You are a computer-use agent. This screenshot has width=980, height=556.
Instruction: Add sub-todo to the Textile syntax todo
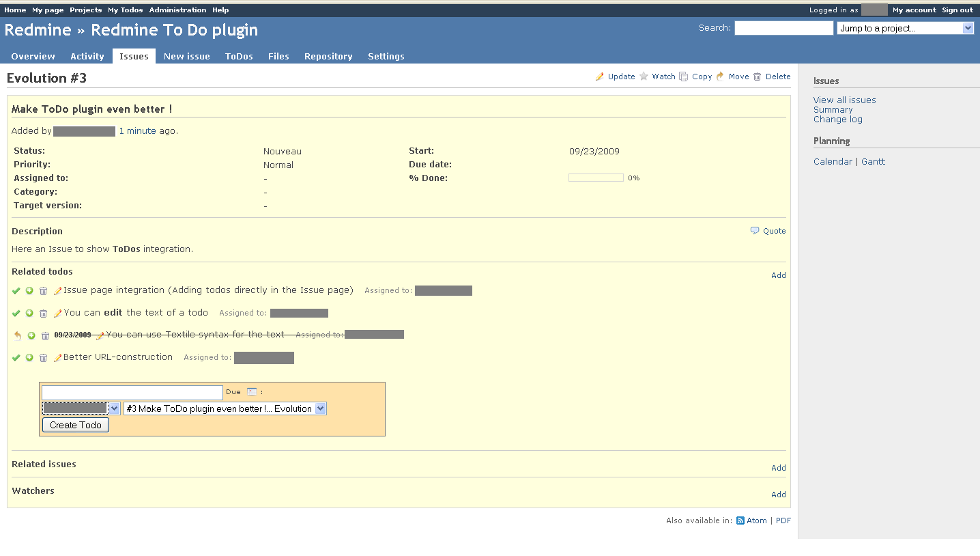tap(31, 336)
